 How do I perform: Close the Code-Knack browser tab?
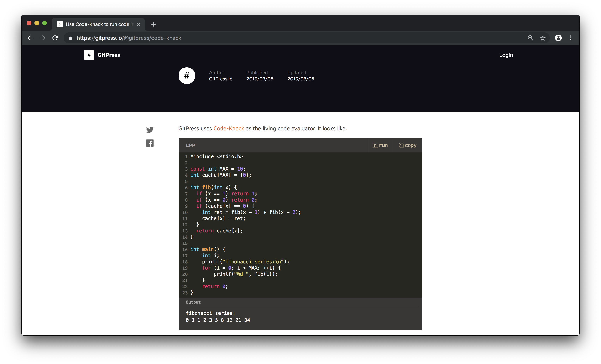coord(139,24)
